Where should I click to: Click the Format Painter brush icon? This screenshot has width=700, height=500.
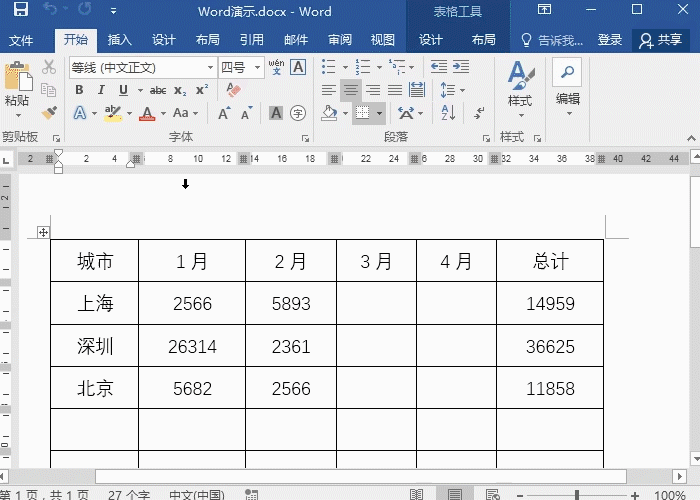(49, 112)
